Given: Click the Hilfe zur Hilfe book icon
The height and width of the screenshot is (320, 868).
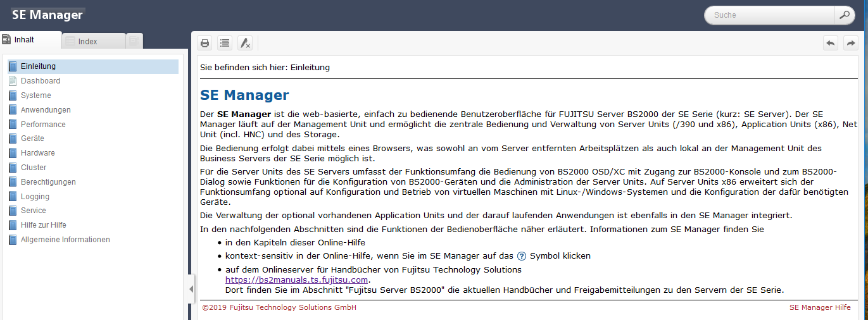Looking at the screenshot, I should 13,225.
